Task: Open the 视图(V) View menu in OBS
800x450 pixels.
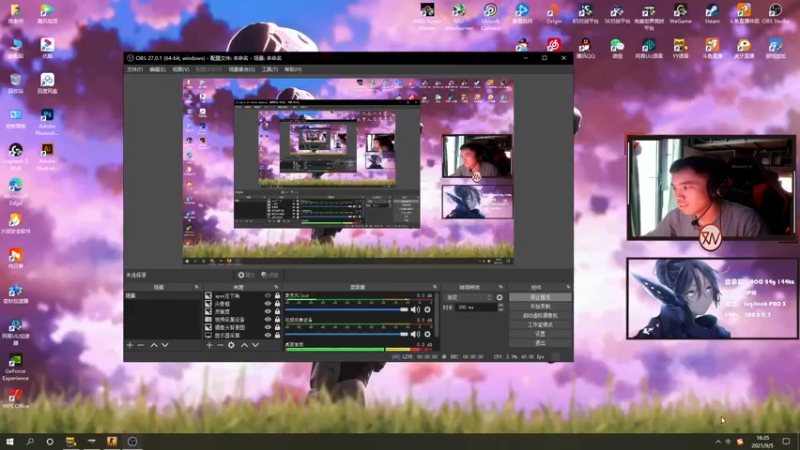Action: (x=180, y=69)
